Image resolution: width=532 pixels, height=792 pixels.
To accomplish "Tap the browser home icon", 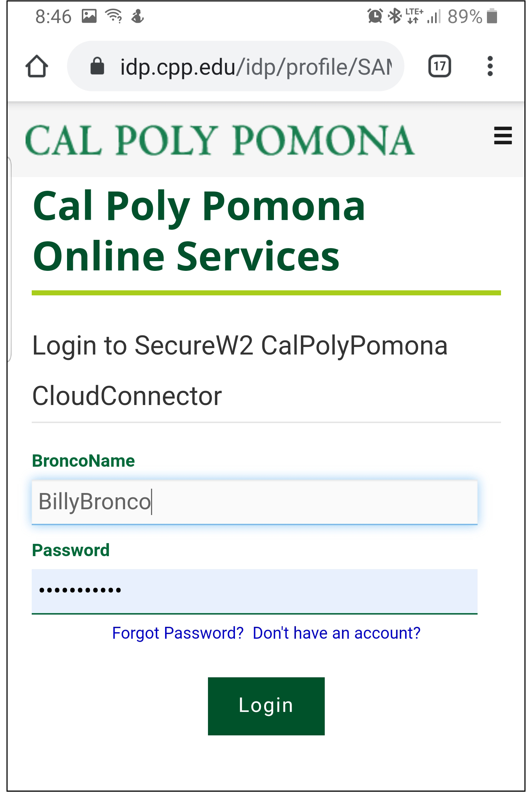I will click(x=37, y=66).
